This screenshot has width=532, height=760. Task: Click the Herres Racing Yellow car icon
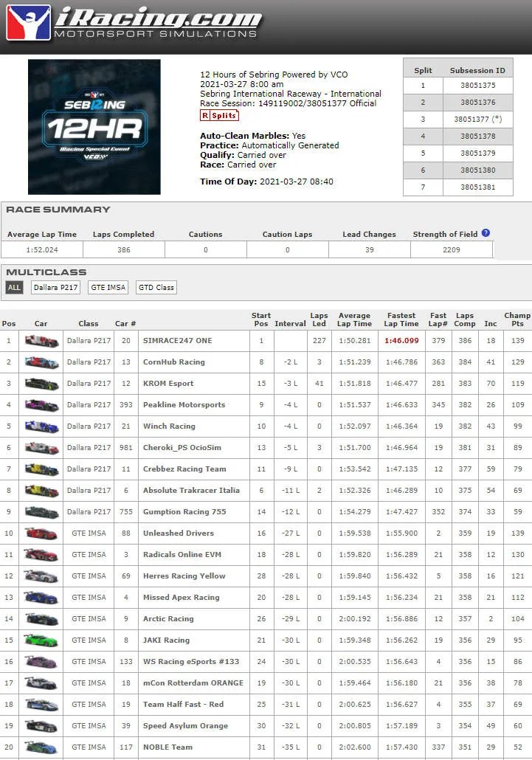pyautogui.click(x=41, y=576)
